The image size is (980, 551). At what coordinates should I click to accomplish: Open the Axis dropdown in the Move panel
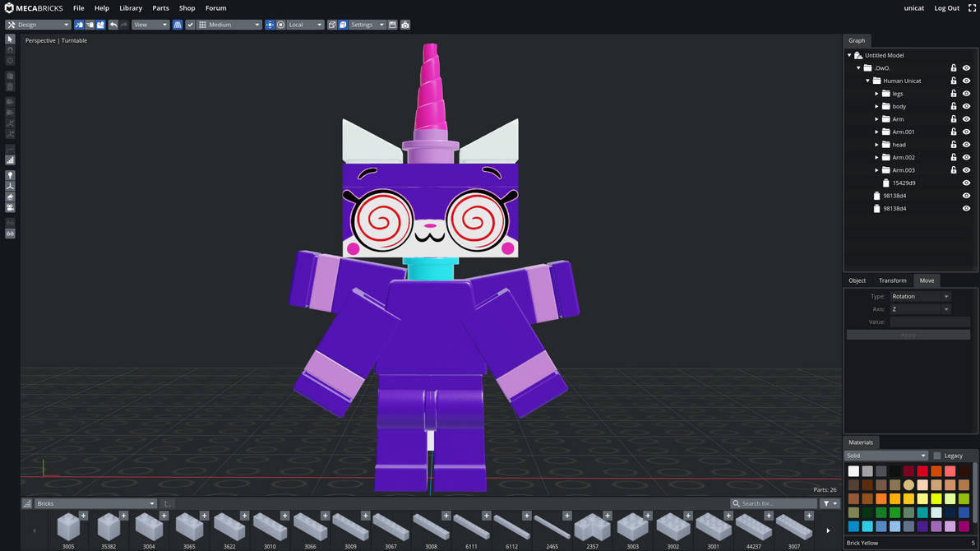(919, 308)
